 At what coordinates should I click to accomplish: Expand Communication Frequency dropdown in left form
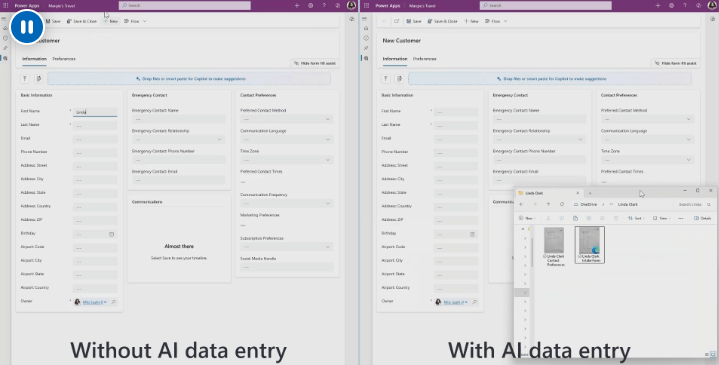(x=328, y=203)
